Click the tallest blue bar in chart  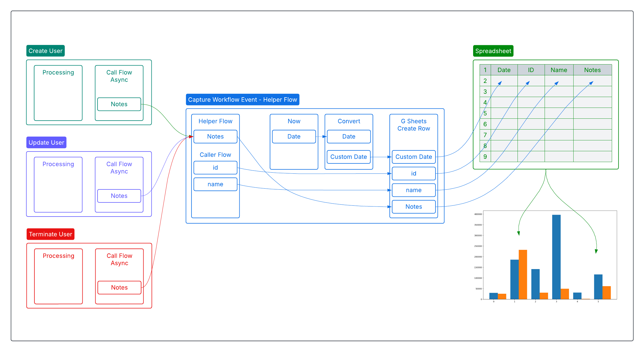[x=556, y=257]
